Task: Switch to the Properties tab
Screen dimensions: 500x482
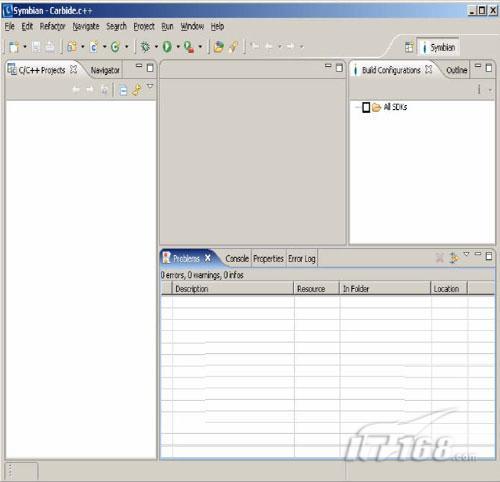Action: 268,259
